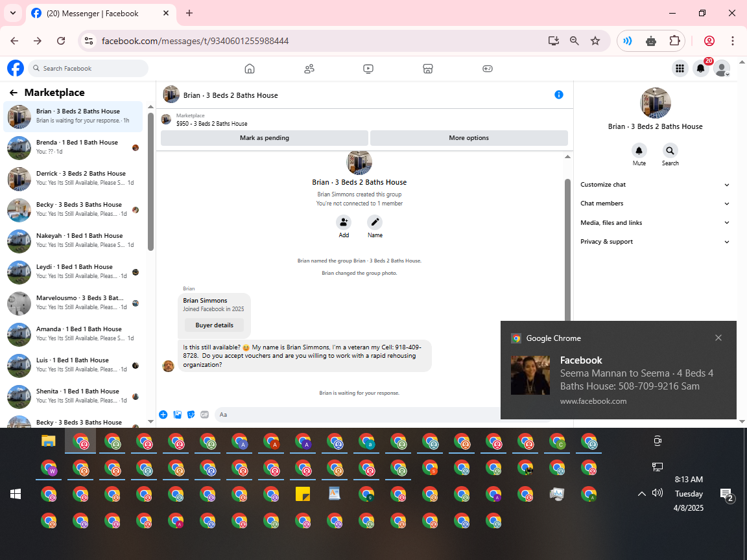Open volume control in system tray
The image size is (747, 560).
[x=658, y=493]
